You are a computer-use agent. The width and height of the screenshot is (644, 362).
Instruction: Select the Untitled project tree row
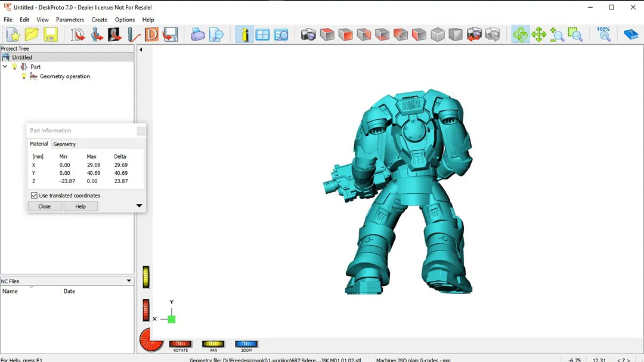pos(67,57)
